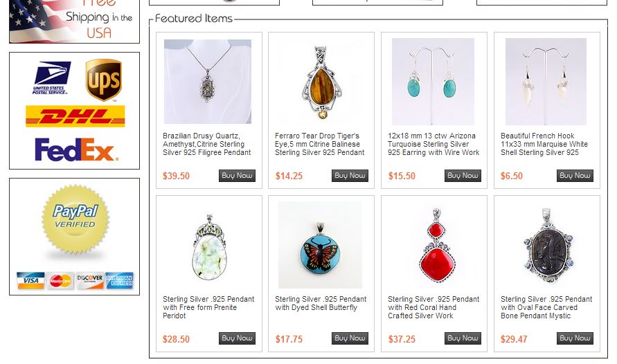View the Oval Face Carved Bone pendant image
This screenshot has width=617, height=364.
click(x=546, y=245)
